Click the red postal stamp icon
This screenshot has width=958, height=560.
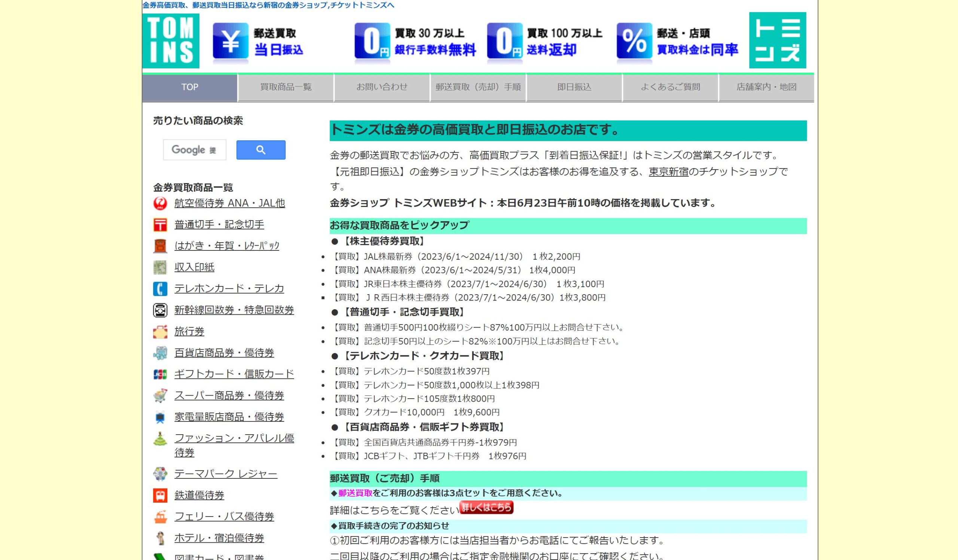[160, 225]
